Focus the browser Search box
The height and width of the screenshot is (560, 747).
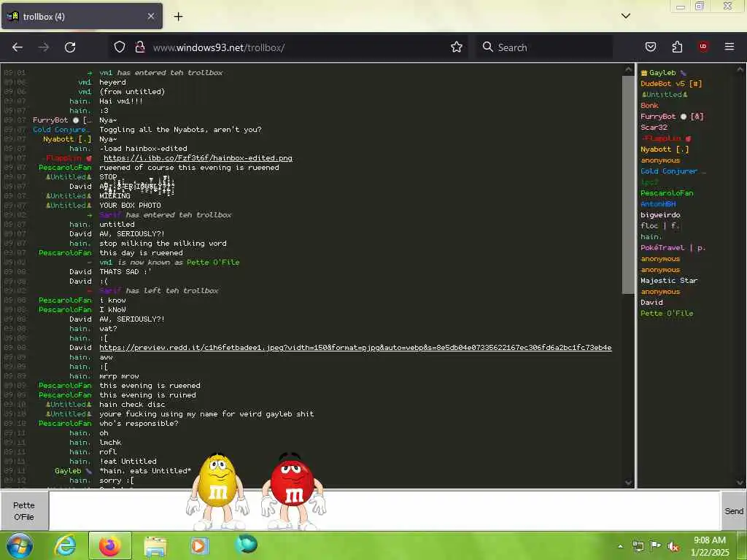(x=544, y=47)
